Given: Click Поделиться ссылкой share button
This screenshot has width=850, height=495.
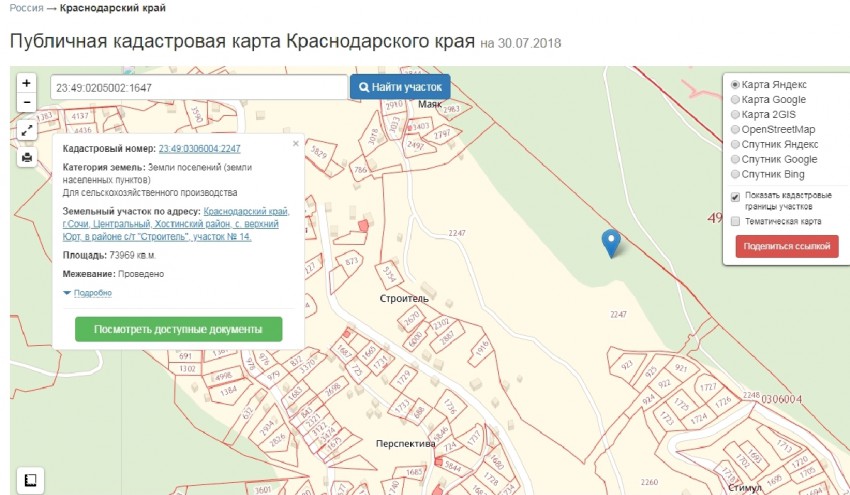Looking at the screenshot, I should pos(786,247).
